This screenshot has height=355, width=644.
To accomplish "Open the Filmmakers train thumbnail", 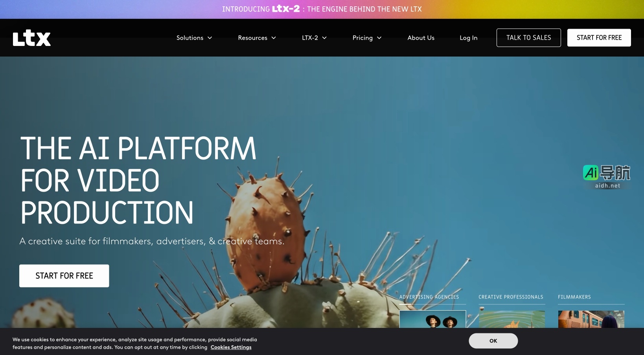I will pyautogui.click(x=591, y=319).
